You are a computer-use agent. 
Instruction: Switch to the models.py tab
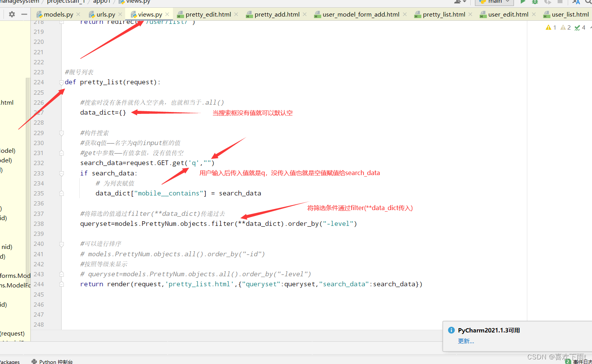[58, 14]
